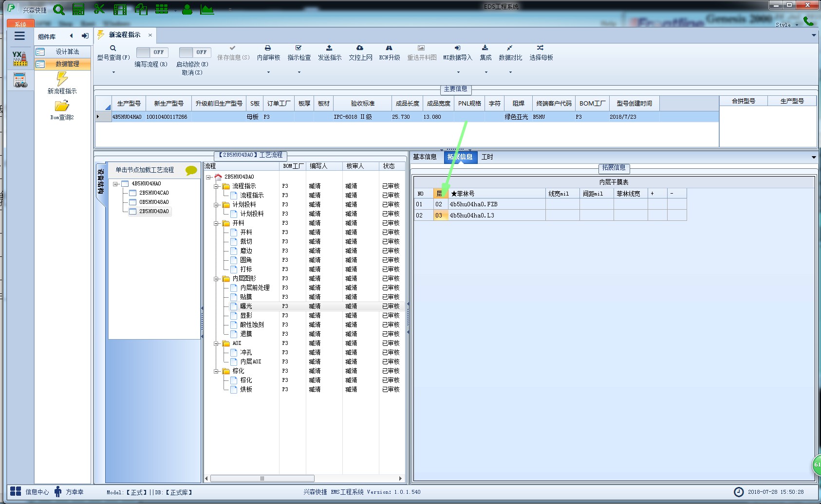Collapse the 开料 folder in process tree
Screen dimensions: 821x504
pos(216,223)
